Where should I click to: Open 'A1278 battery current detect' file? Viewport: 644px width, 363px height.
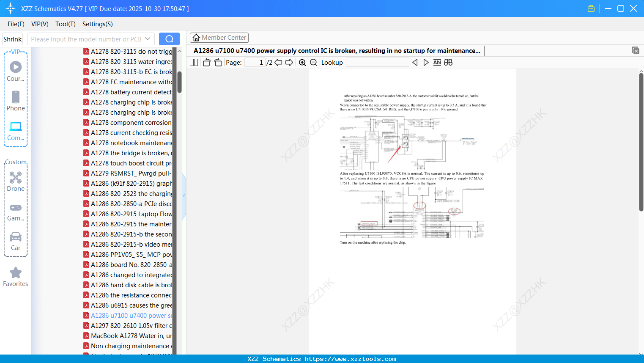(x=127, y=92)
